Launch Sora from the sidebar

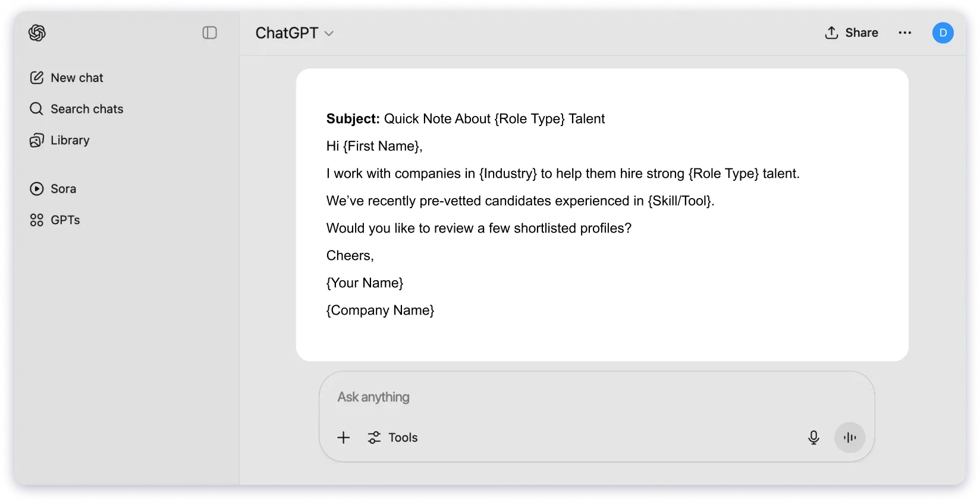(x=36, y=189)
